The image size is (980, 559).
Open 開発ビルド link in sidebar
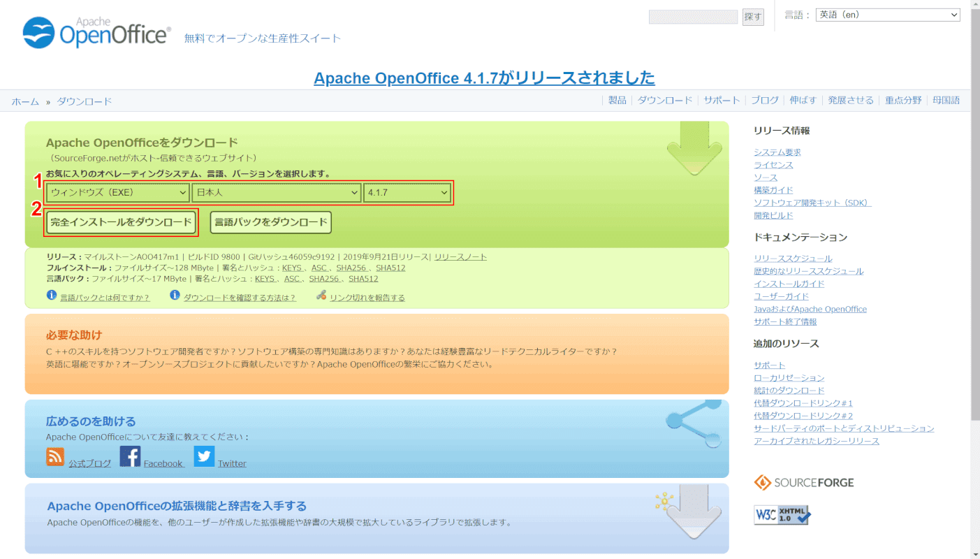(x=773, y=215)
